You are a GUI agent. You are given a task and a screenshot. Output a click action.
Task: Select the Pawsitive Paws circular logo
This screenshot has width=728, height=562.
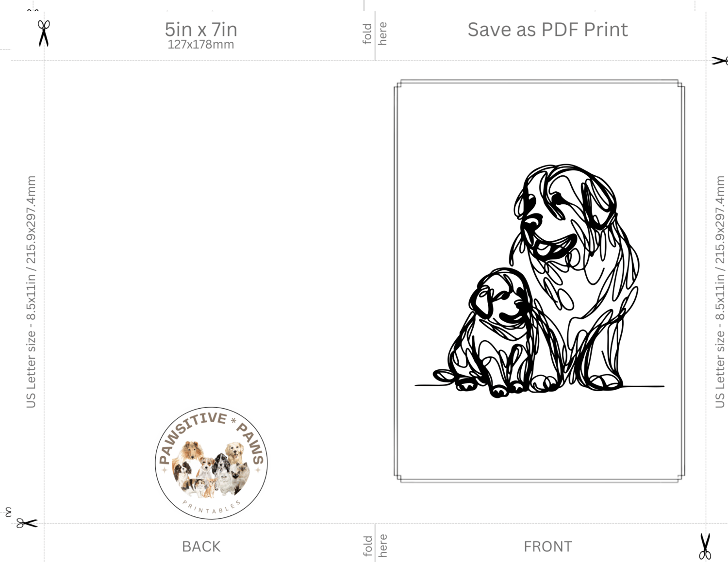tap(211, 463)
